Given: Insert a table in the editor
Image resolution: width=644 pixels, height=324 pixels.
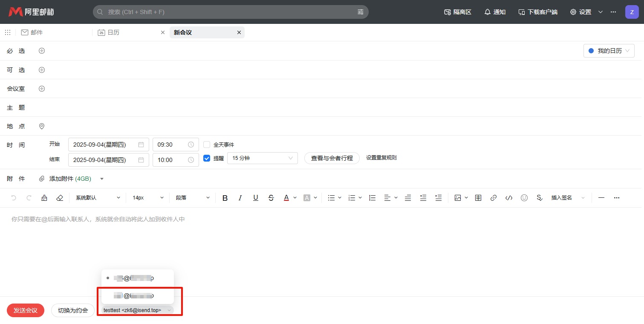Looking at the screenshot, I should (478, 198).
